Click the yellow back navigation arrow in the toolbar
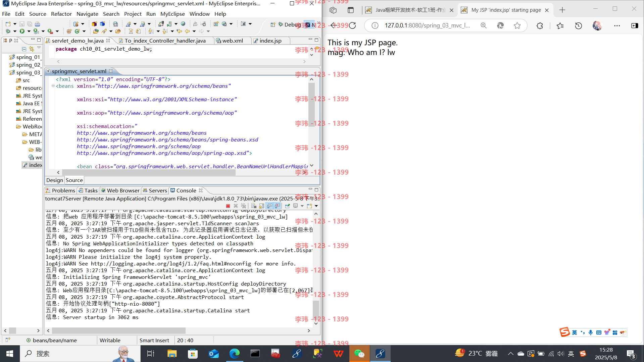 click(187, 31)
